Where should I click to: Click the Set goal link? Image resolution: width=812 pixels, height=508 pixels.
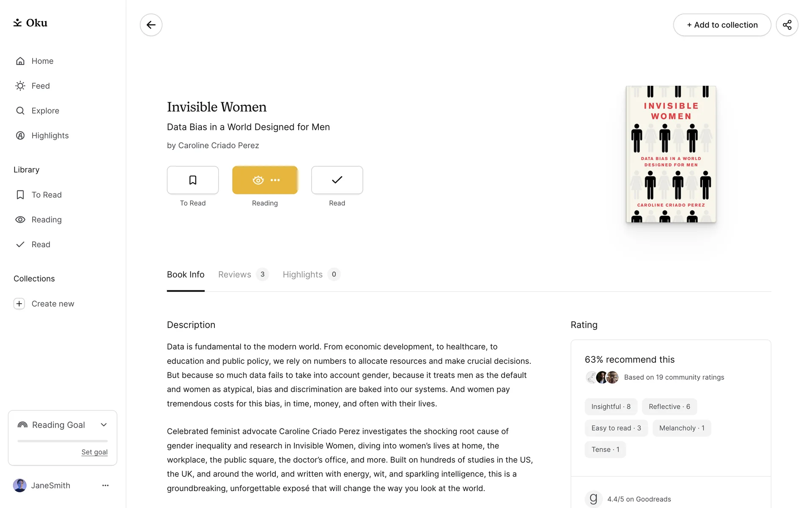click(94, 452)
